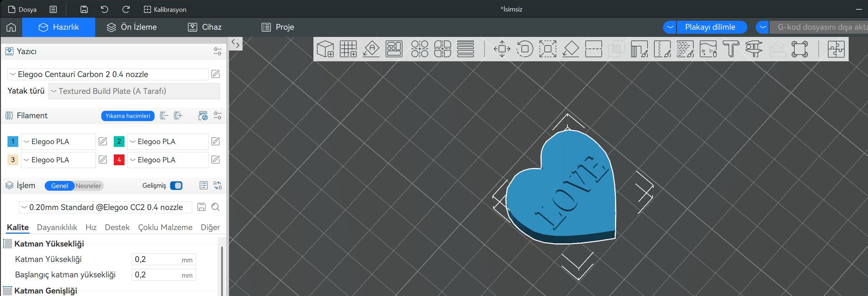This screenshot has width=868, height=296.
Task: Open the Destek settings tab
Action: point(117,227)
